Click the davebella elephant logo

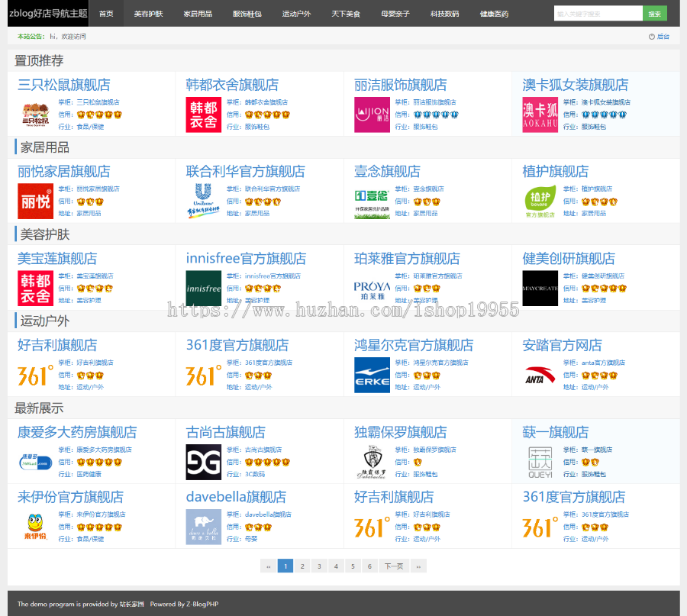(203, 527)
